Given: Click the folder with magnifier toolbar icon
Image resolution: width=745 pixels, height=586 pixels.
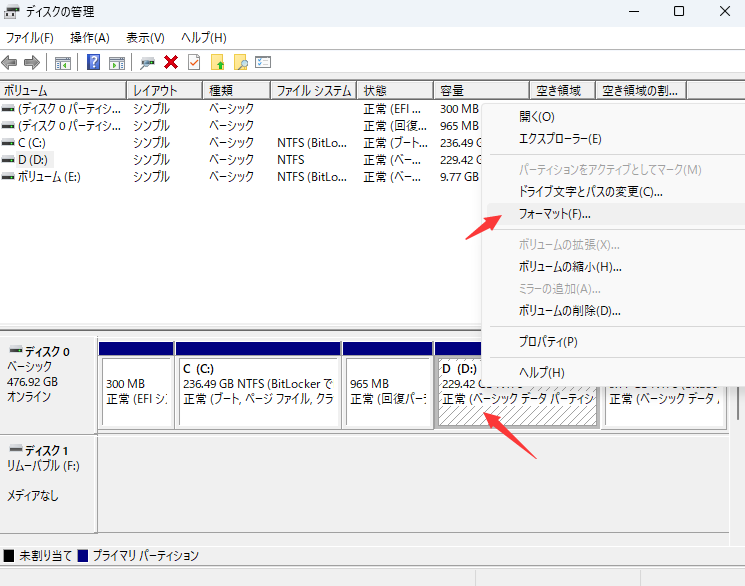Looking at the screenshot, I should (240, 62).
